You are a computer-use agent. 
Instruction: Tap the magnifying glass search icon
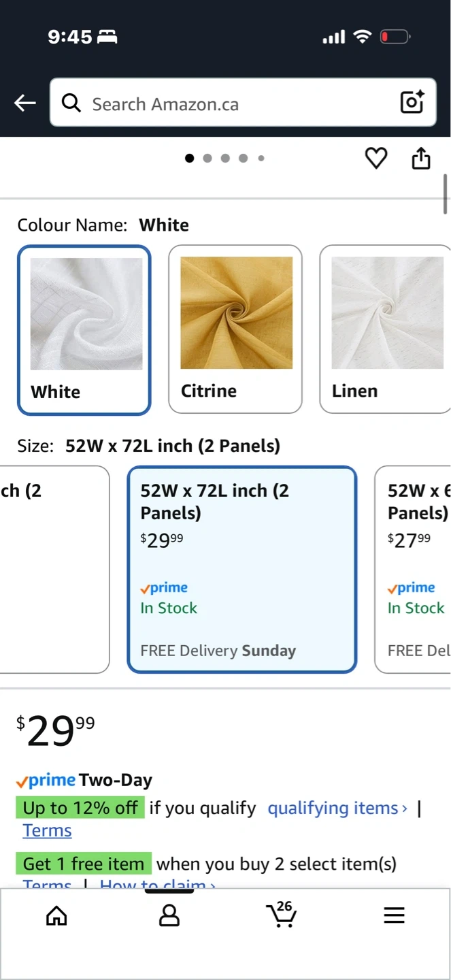[x=71, y=103]
